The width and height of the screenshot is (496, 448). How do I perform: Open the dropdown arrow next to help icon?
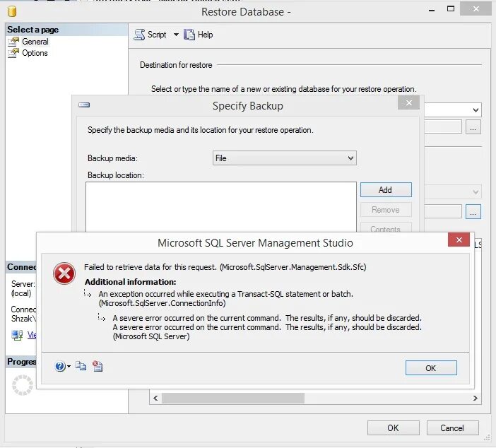pyautogui.click(x=69, y=366)
